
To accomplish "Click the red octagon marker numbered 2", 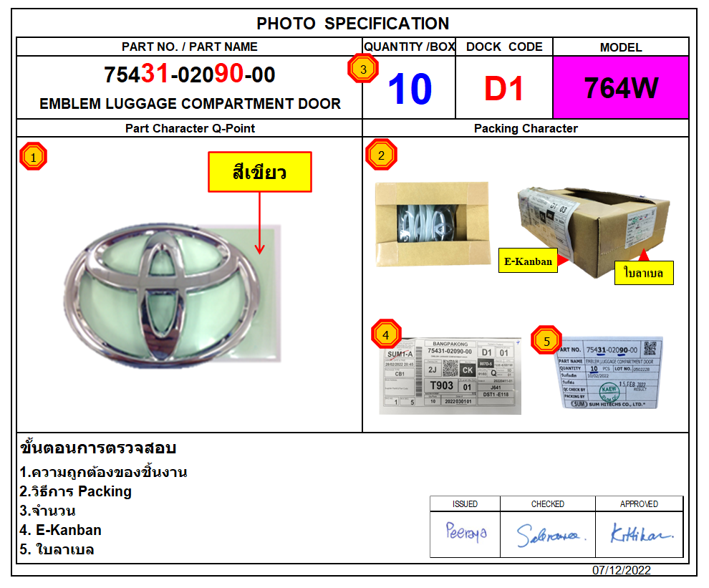I will [381, 155].
